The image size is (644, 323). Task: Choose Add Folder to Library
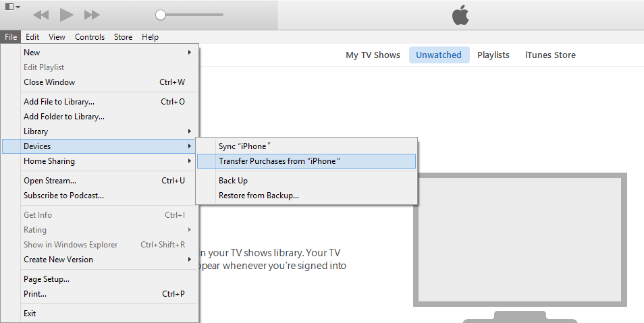coord(100,117)
